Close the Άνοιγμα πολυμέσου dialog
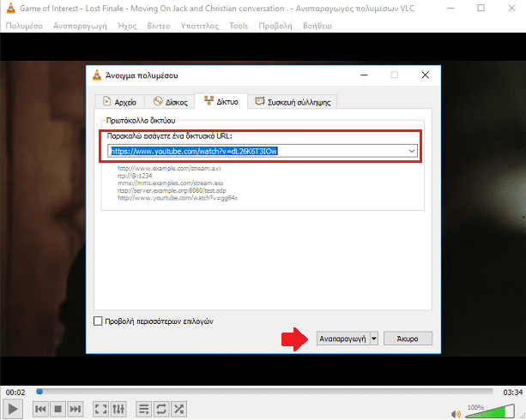Viewport: 526px width, 420px height. (425, 75)
